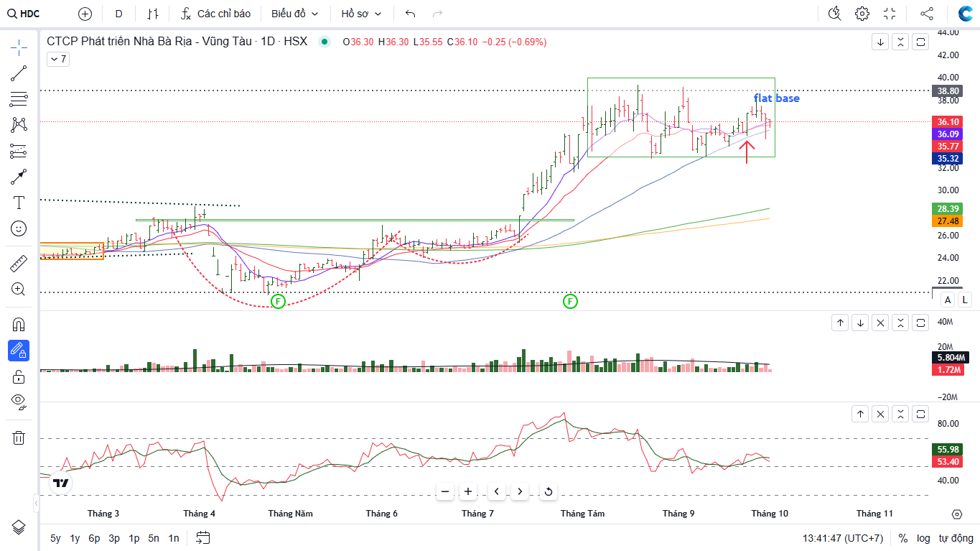Screen dimensions: 980x551
Task: Expand the indicator legend showing 7
Action: (57, 60)
